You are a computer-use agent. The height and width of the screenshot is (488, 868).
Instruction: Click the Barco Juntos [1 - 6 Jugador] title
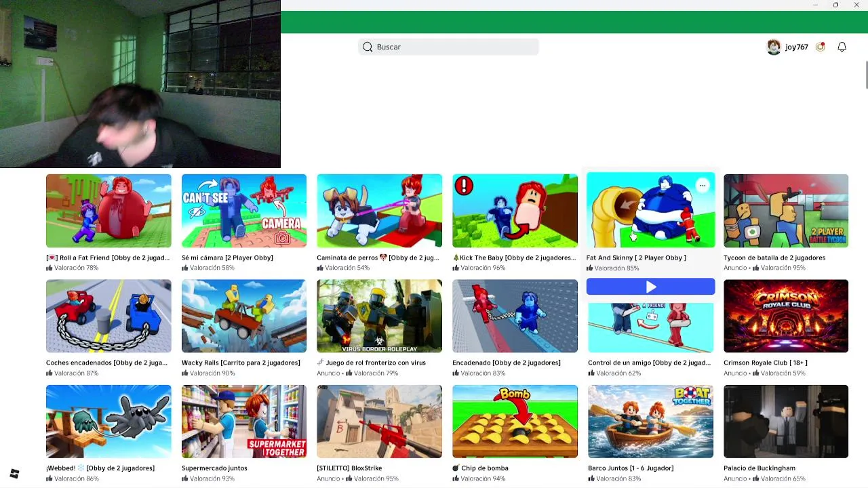point(630,468)
